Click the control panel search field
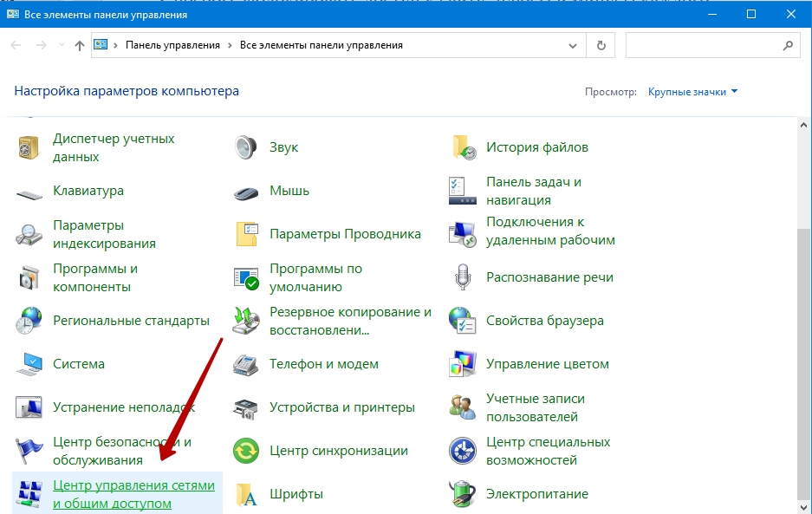 pyautogui.click(x=702, y=45)
